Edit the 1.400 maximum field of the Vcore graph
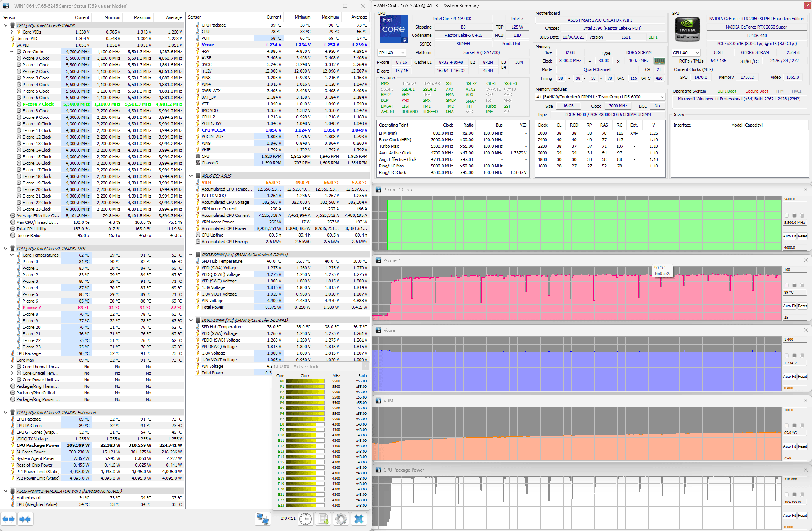 point(795,340)
